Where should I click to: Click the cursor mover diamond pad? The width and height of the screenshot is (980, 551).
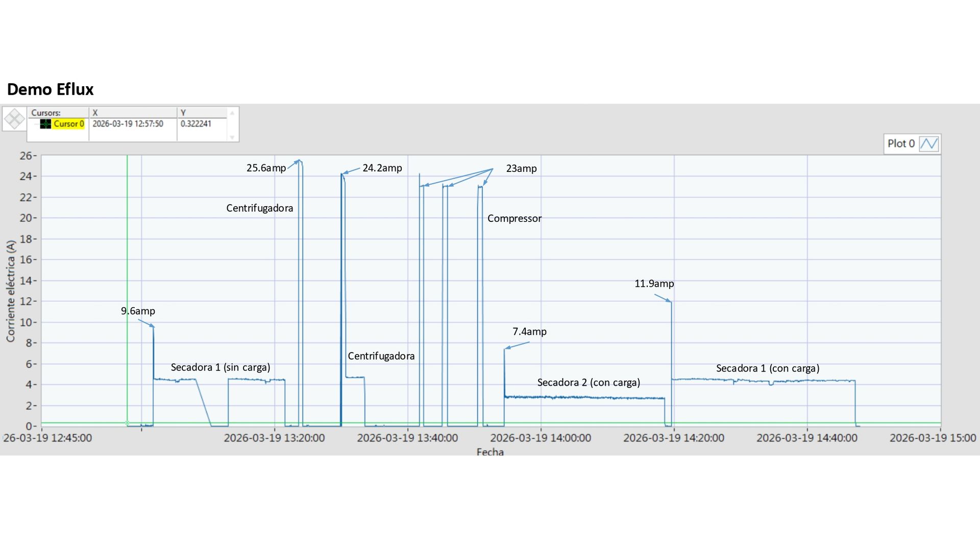(x=14, y=119)
